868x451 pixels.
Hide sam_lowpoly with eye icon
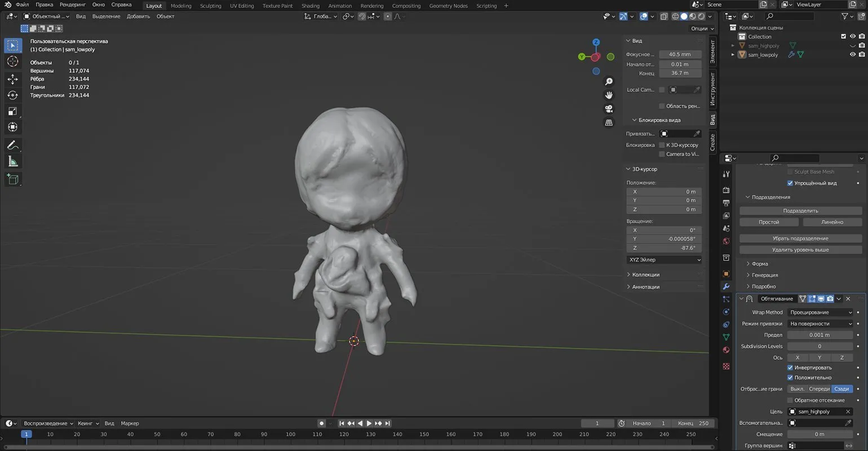pyautogui.click(x=852, y=55)
